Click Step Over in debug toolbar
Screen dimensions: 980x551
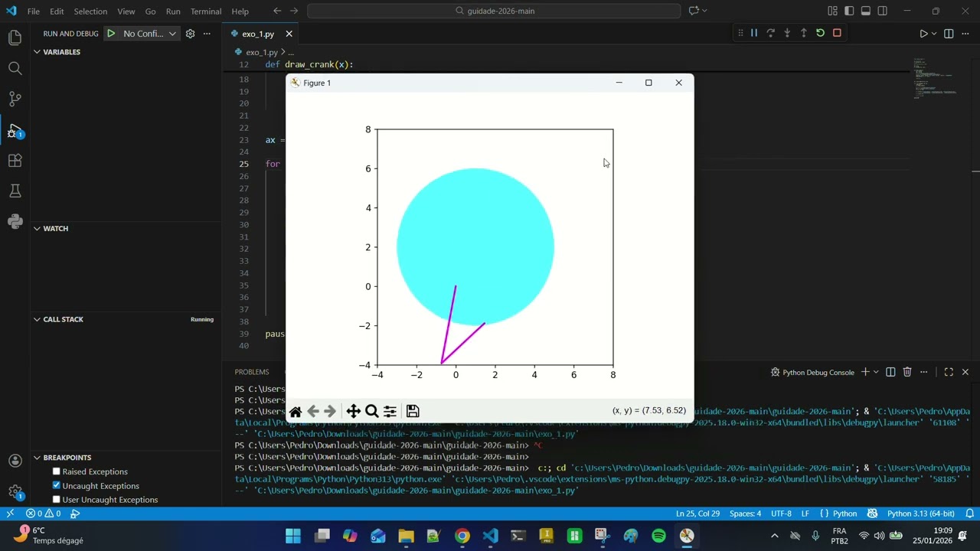point(770,33)
